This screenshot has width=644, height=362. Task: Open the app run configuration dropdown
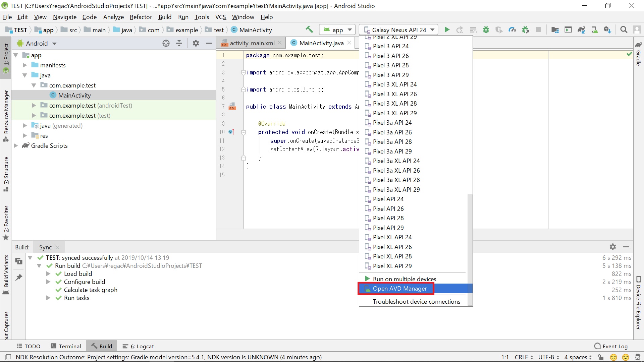coord(337,30)
